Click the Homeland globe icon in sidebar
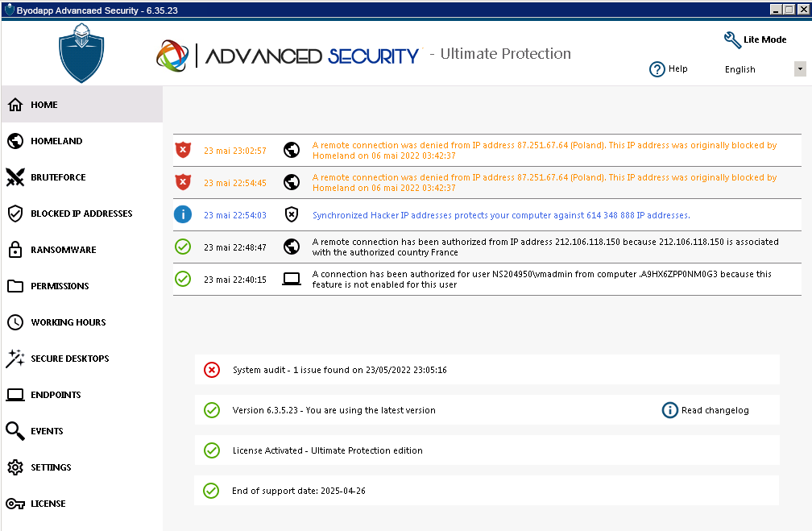Viewport: 812px width, 531px height. click(15, 141)
